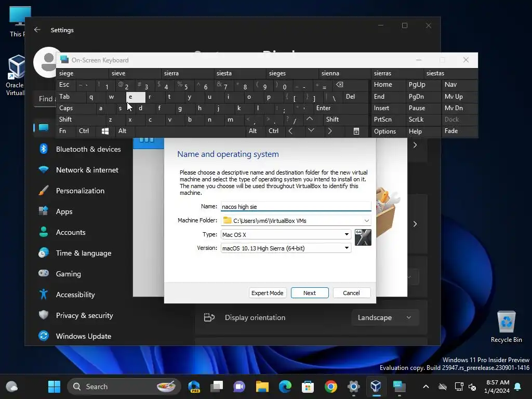
Task: Click the taskbar Search box
Action: point(124,387)
